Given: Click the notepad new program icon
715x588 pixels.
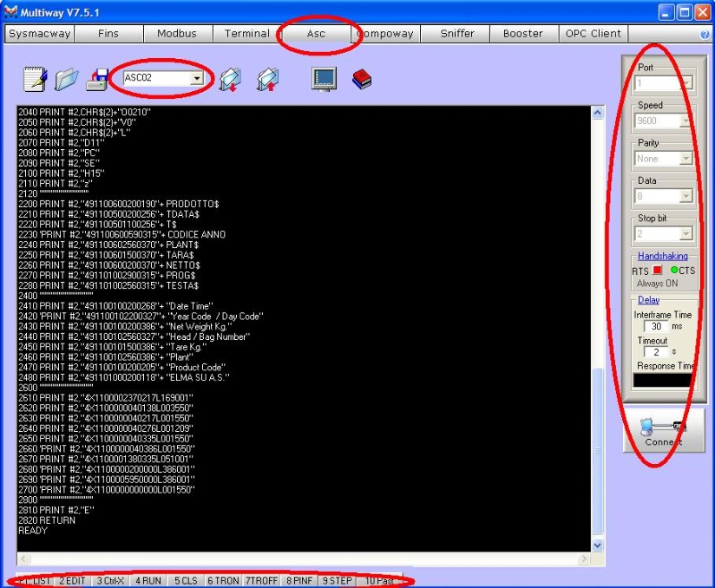Looking at the screenshot, I should click(x=35, y=80).
